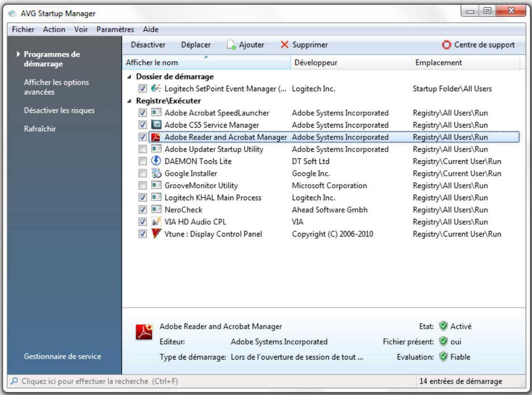Click Google Inc. developer cell
Image resolution: width=532 pixels, height=395 pixels.
(x=311, y=173)
